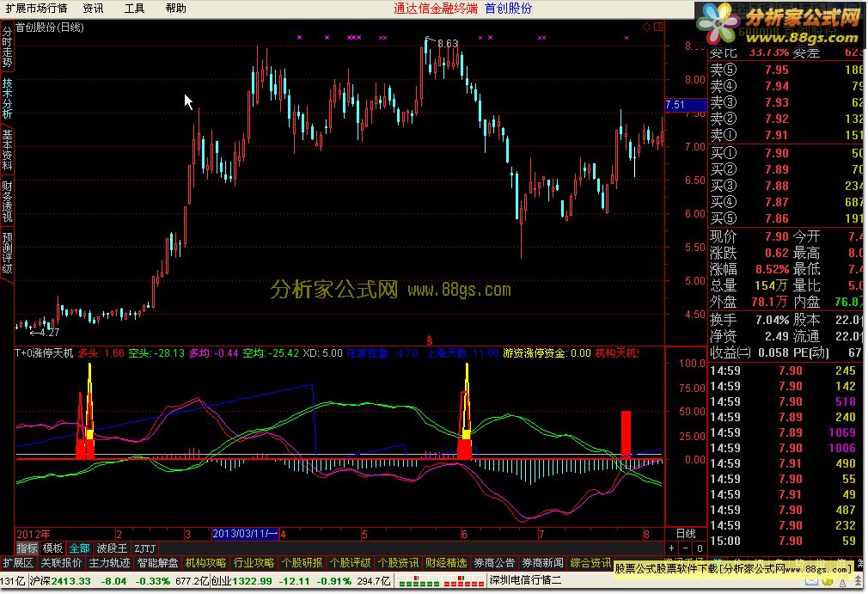
Task: Click the plus zoom button
Action: tap(671, 548)
